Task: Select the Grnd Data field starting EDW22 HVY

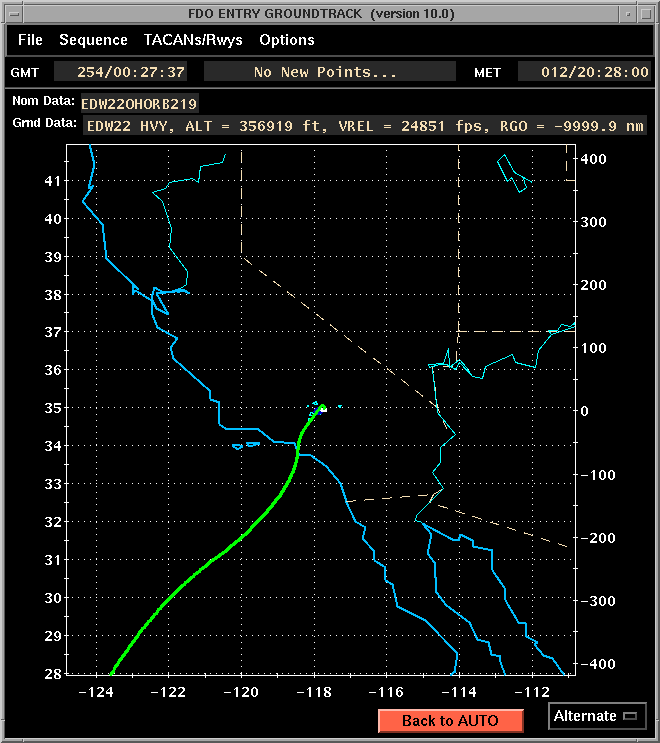Action: (365, 126)
